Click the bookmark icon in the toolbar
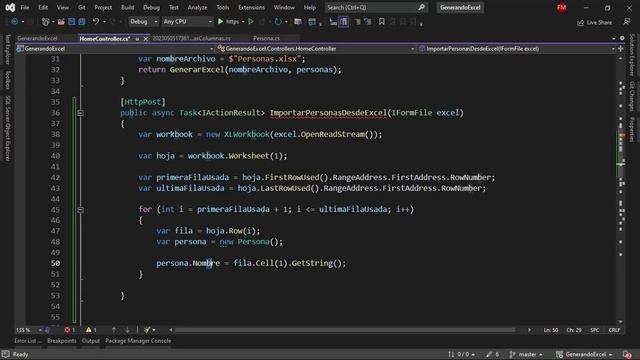This screenshot has width=640, height=360. click(x=381, y=22)
